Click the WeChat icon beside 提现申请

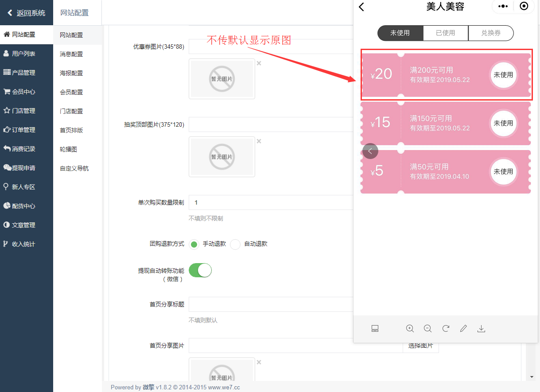pos(7,168)
